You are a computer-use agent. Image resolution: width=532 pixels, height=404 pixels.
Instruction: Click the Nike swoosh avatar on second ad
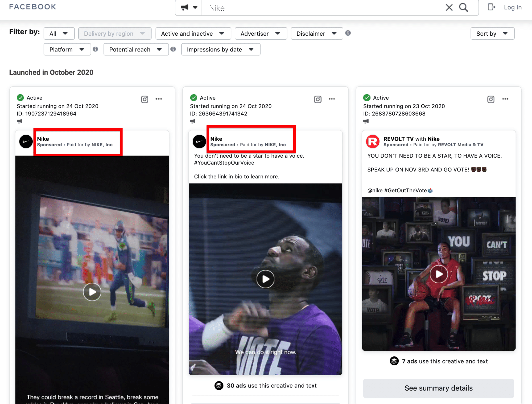[x=199, y=141]
